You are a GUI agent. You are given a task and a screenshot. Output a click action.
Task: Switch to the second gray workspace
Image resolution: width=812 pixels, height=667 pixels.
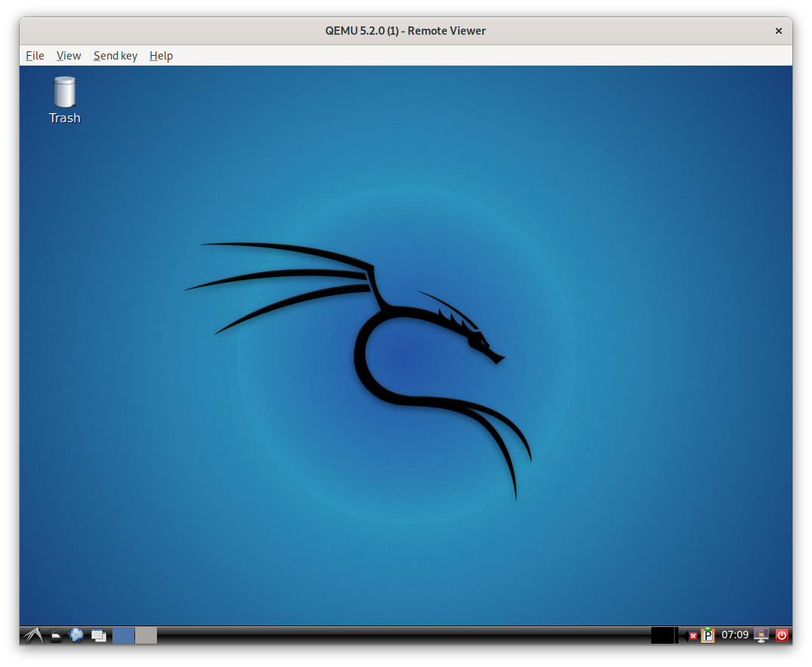tap(146, 635)
